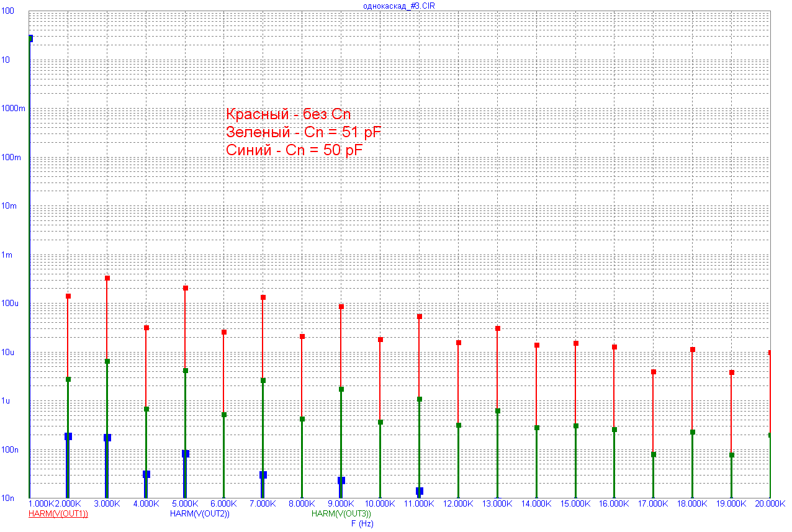Pick the blue harmonic marker at 7 kHz
The height and width of the screenshot is (532, 792).
(x=263, y=475)
